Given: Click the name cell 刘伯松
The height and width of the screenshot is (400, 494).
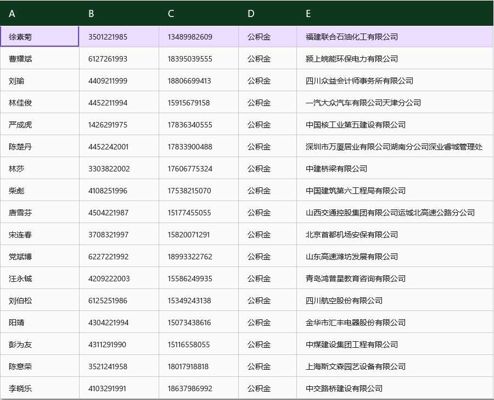Looking at the screenshot, I should tap(39, 301).
